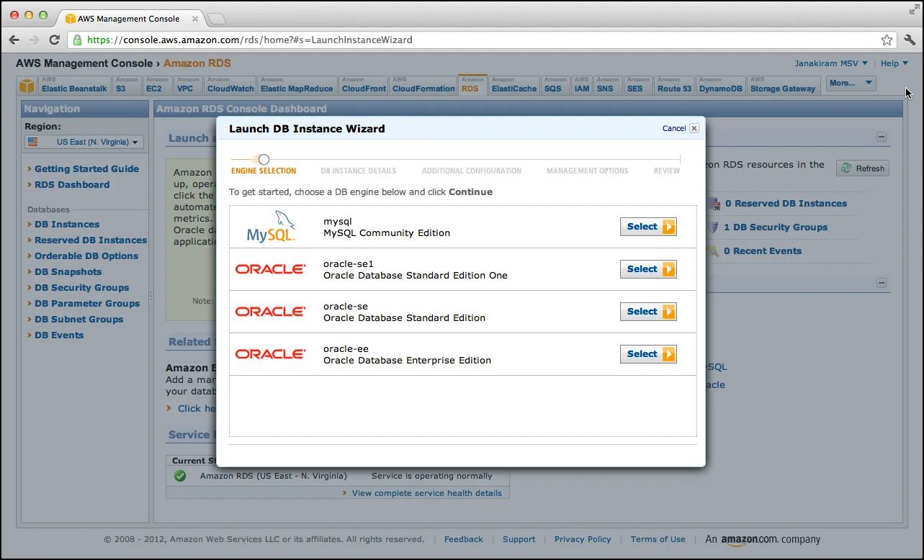Collapse the lower dashboard section minus icon
The width and height of the screenshot is (924, 560).
pos(882,284)
